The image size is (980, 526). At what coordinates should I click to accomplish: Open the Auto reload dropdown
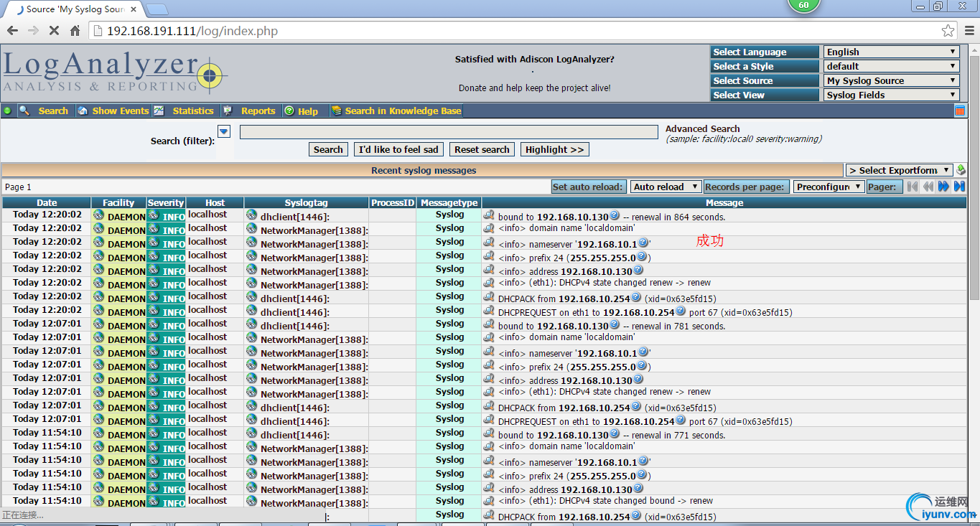[666, 187]
